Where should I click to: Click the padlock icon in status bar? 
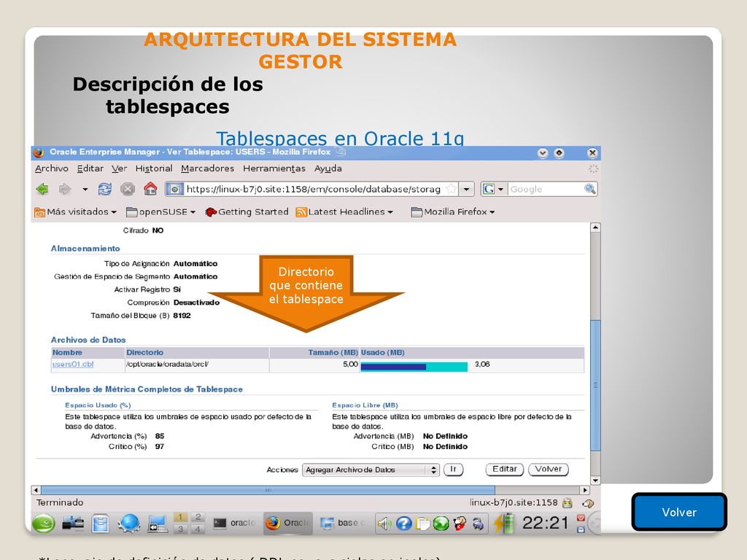coord(567,503)
